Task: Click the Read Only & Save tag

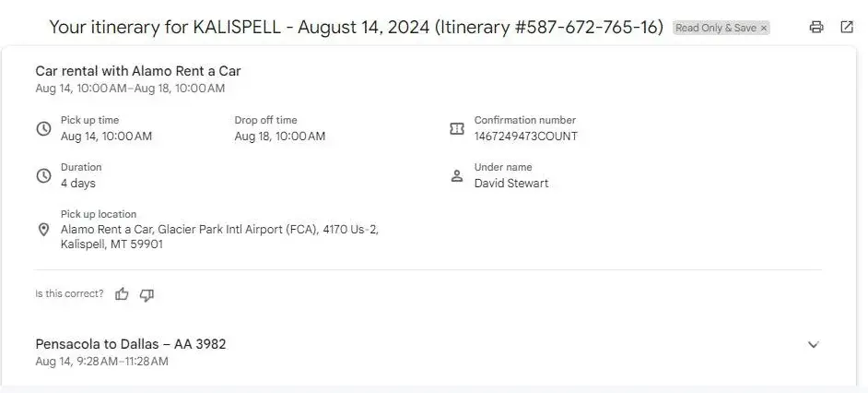Action: pyautogui.click(x=715, y=29)
